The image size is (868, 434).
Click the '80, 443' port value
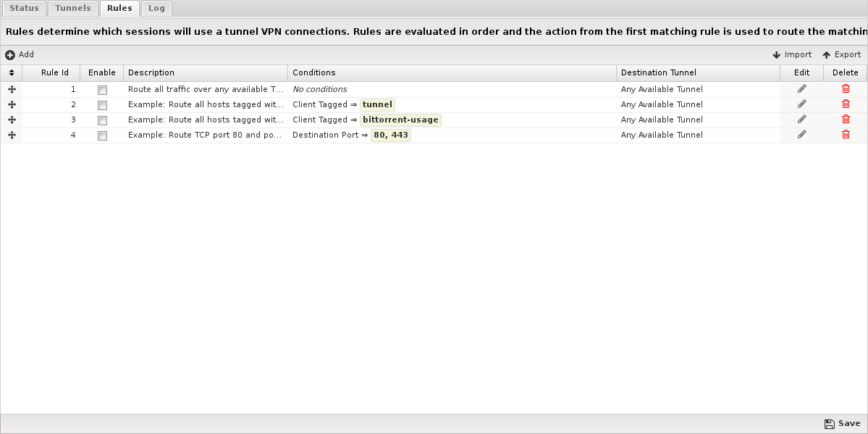click(391, 135)
